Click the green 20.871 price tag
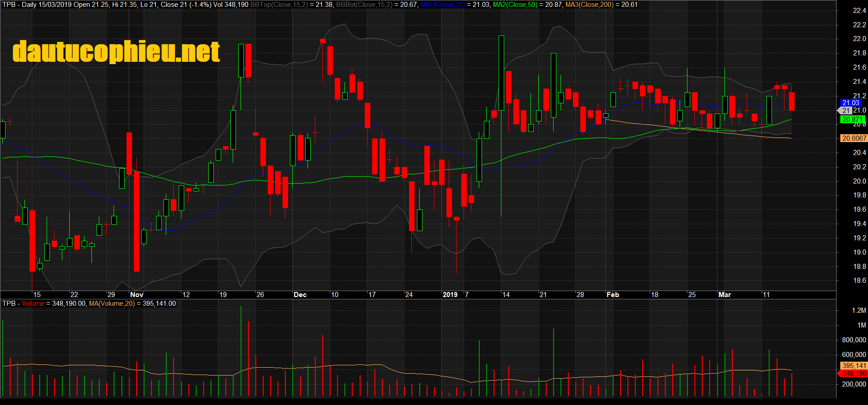 [x=852, y=119]
